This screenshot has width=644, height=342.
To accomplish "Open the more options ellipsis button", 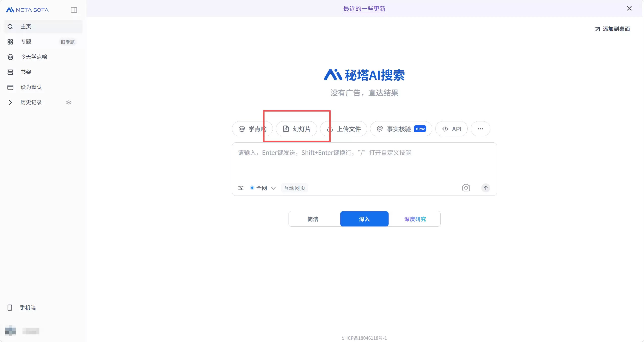I will [481, 129].
